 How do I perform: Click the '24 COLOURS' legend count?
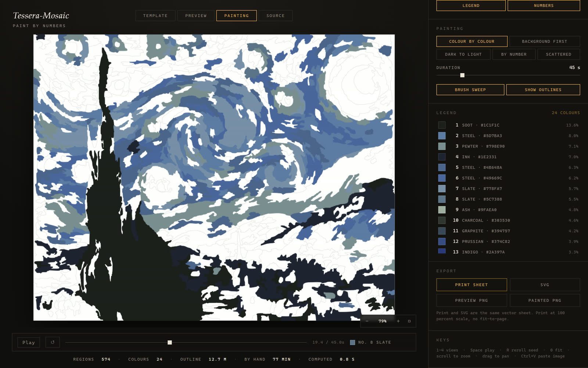click(566, 113)
